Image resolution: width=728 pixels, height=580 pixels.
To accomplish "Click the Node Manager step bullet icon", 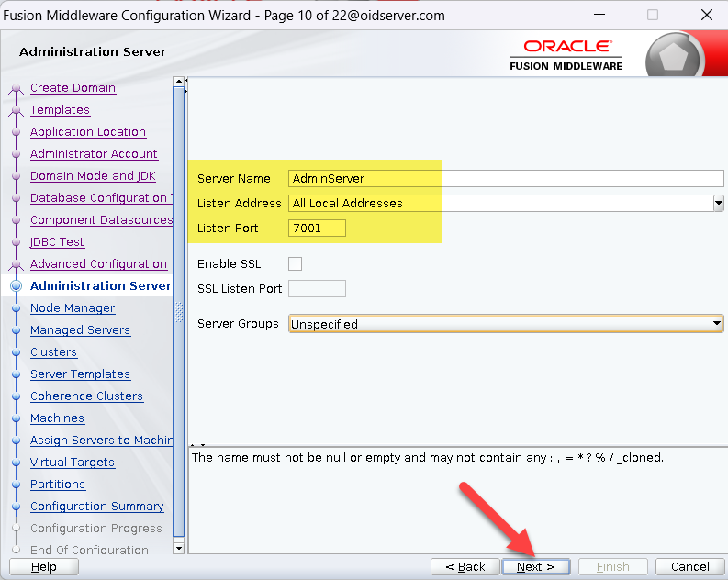I will point(17,308).
